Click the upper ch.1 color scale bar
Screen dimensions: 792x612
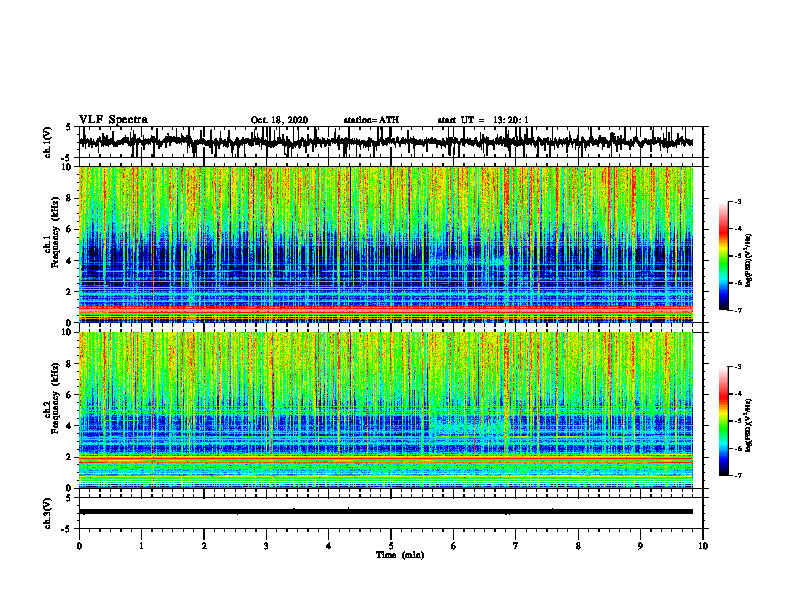pos(723,256)
